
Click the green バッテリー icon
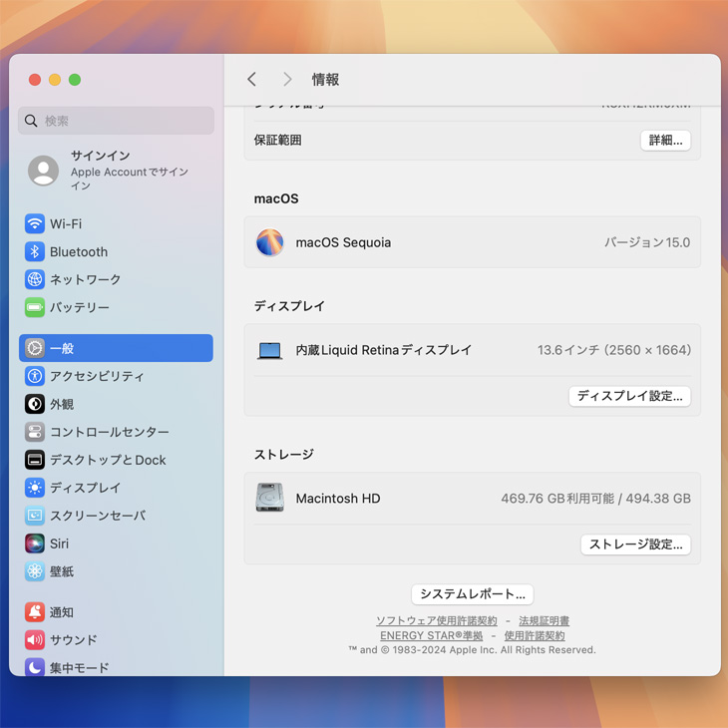[x=35, y=308]
